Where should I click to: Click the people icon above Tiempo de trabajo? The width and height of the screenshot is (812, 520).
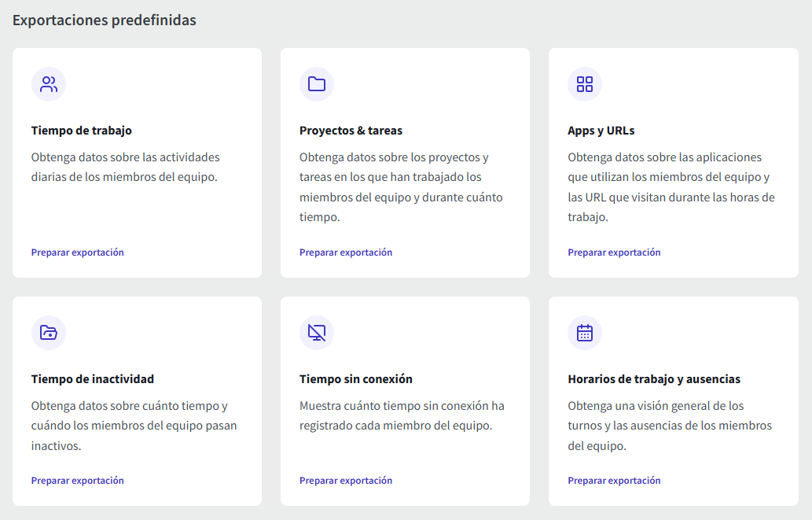pos(49,84)
